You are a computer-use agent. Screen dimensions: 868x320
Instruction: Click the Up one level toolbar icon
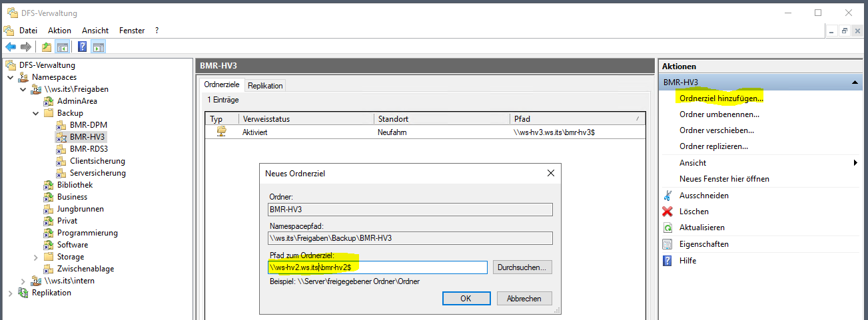pyautogui.click(x=46, y=47)
